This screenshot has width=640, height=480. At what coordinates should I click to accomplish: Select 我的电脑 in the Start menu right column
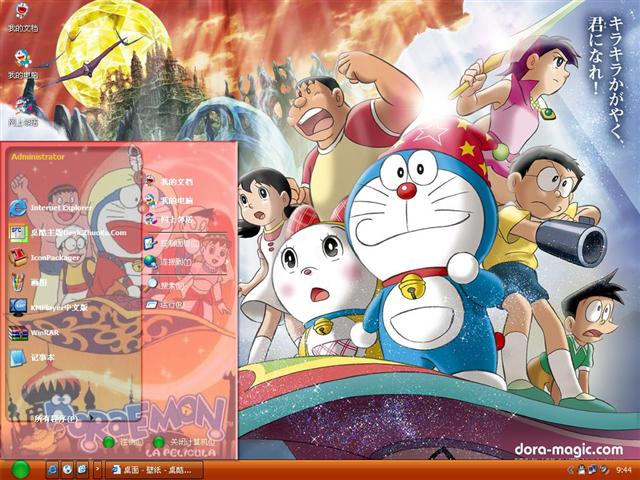pos(169,200)
